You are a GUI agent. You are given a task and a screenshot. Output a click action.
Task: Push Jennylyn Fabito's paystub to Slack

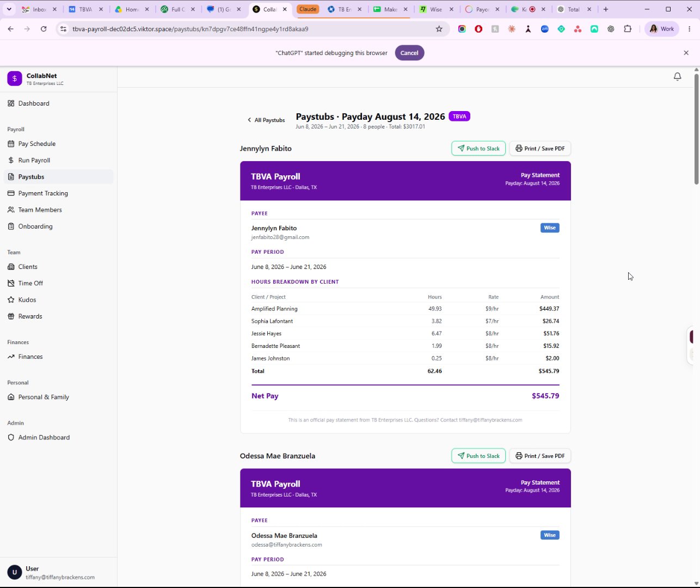coord(478,149)
